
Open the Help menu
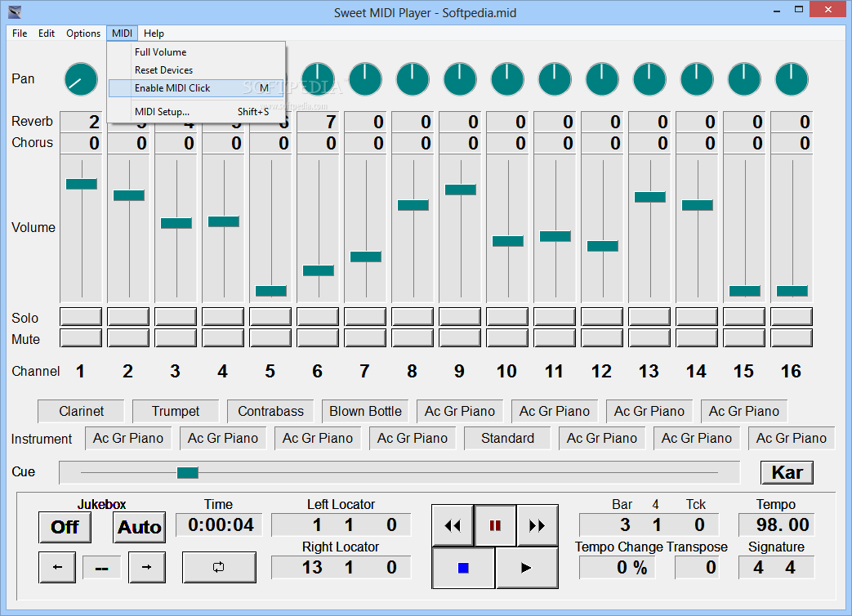pyautogui.click(x=154, y=33)
